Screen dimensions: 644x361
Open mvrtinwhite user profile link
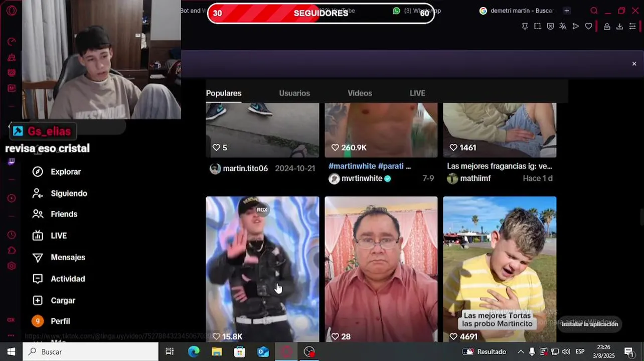coord(360,178)
